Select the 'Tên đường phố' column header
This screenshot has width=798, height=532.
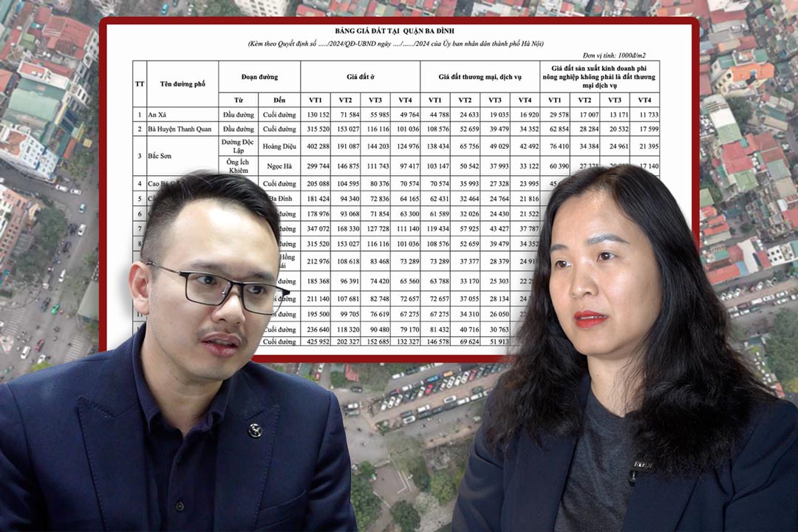tap(182, 84)
